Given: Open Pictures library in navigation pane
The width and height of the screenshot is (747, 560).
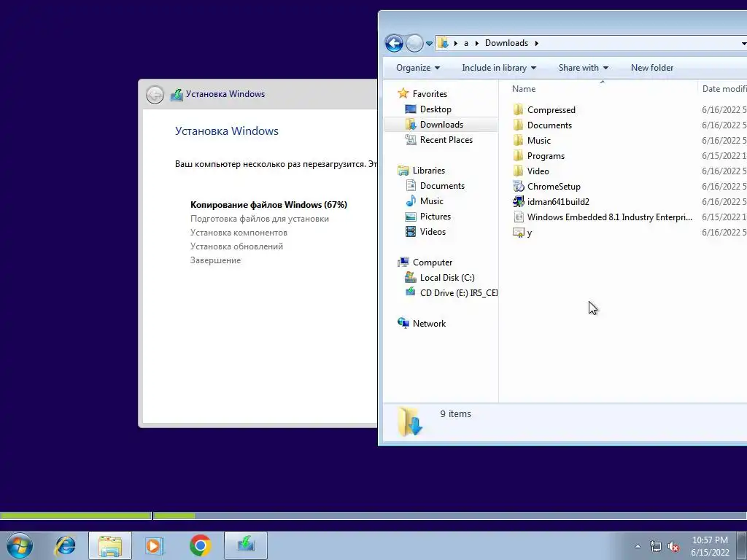Looking at the screenshot, I should click(435, 216).
